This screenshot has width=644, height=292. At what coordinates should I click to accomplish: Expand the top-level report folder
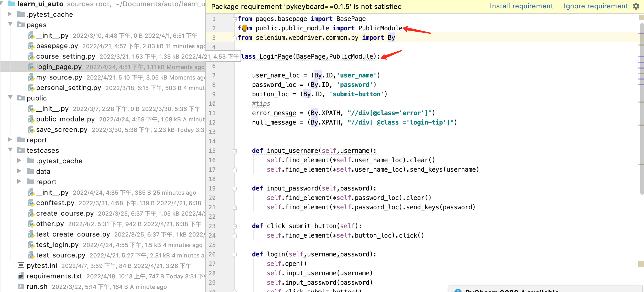pyautogui.click(x=10, y=139)
